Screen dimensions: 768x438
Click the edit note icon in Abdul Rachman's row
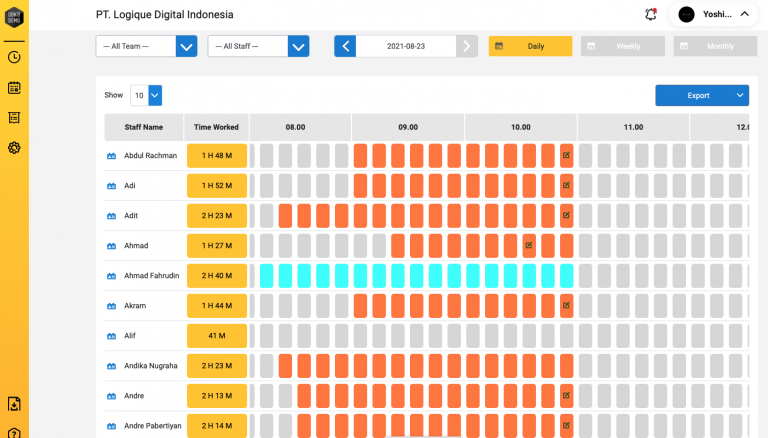point(566,156)
